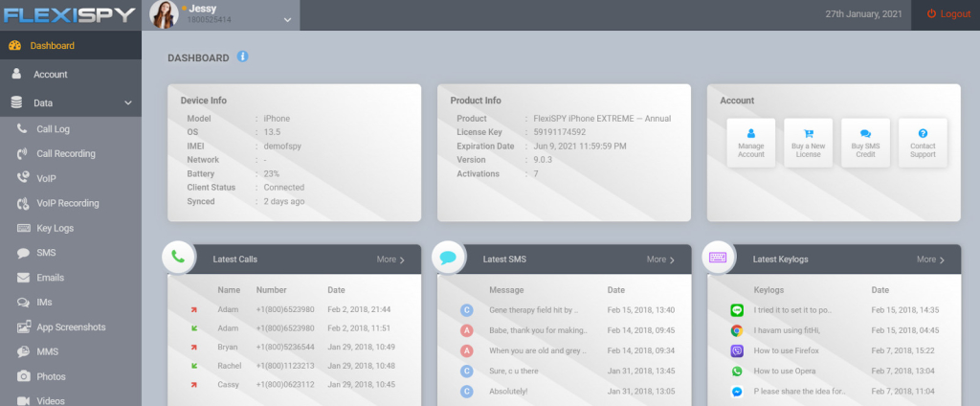The width and height of the screenshot is (980, 406).
Task: Click the VoIP Recording sidebar icon
Action: point(23,203)
